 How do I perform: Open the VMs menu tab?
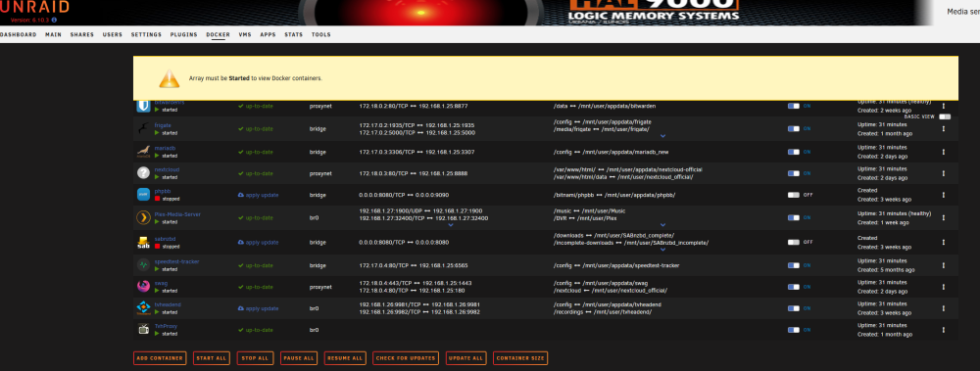(x=245, y=34)
